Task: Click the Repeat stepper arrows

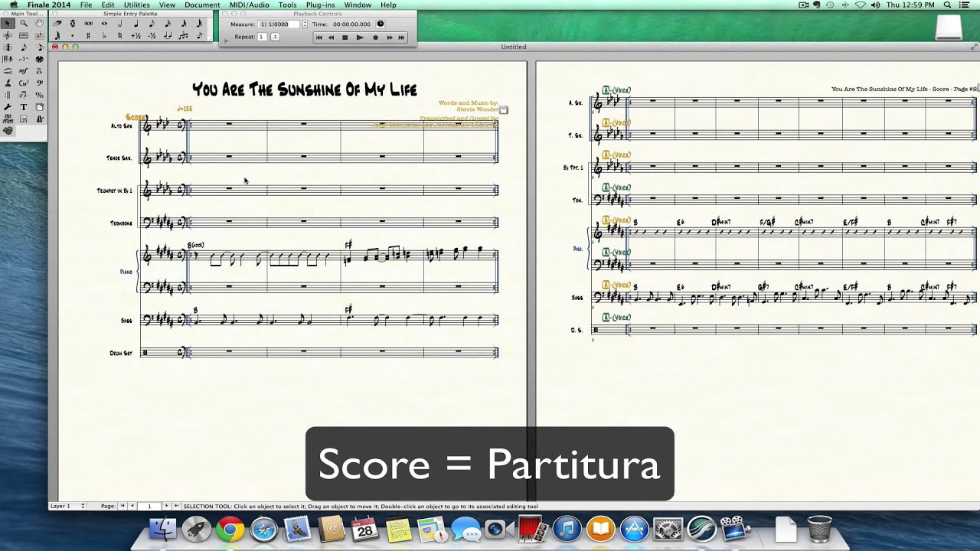Action: [x=276, y=37]
